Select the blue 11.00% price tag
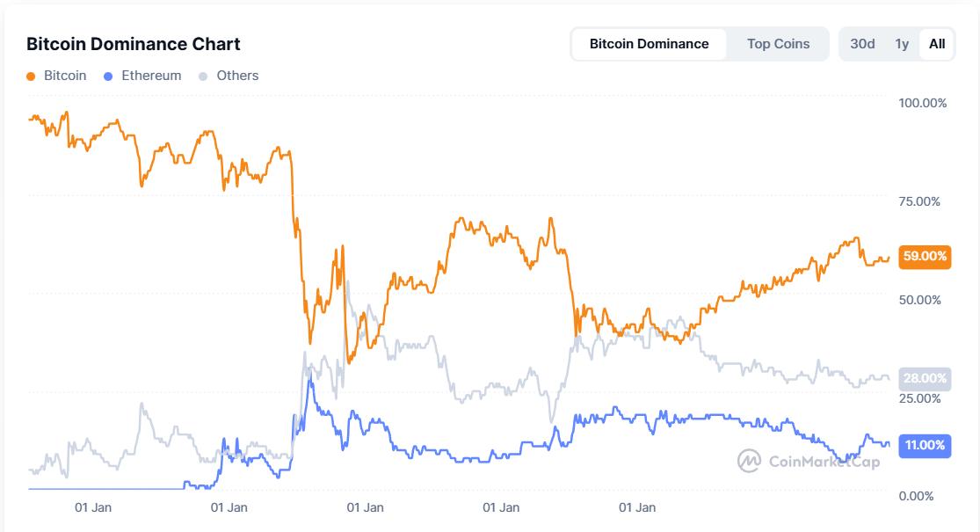 coord(923,447)
